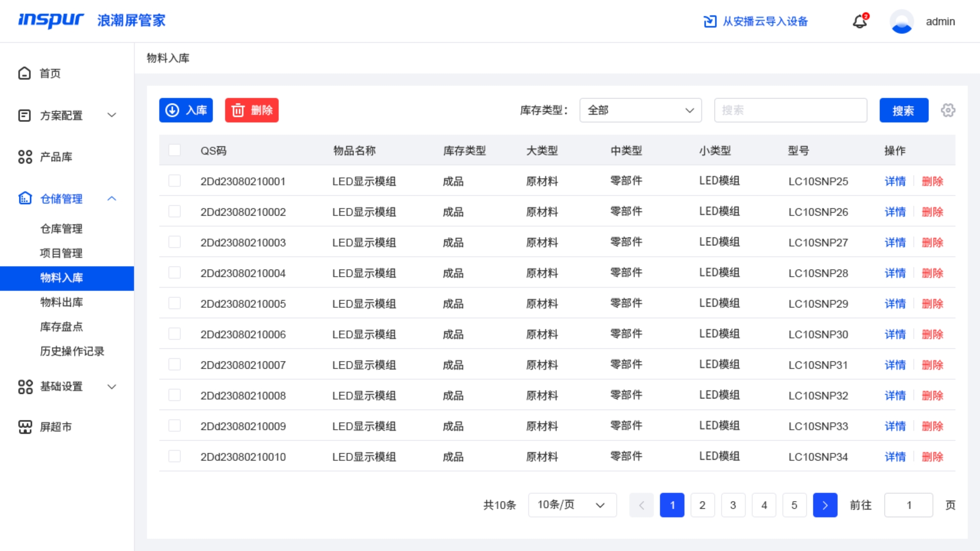
Task: Click the admin avatar image
Action: [901, 21]
